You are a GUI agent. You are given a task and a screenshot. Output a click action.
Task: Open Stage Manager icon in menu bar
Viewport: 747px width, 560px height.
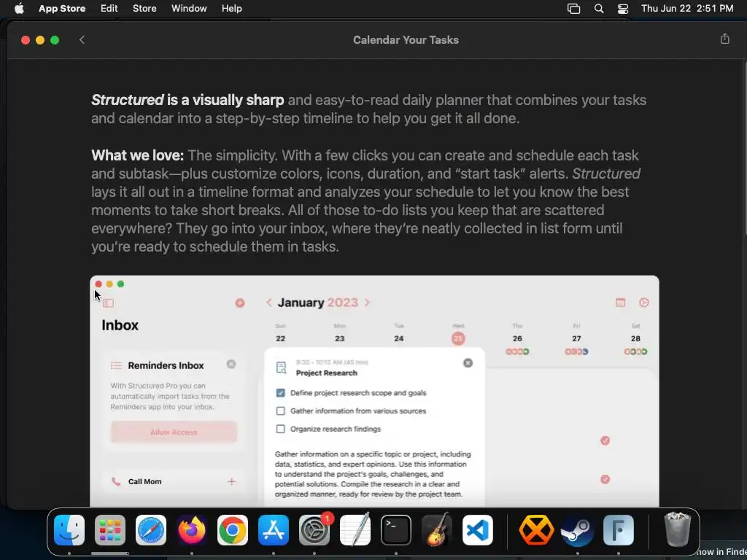[x=573, y=9]
